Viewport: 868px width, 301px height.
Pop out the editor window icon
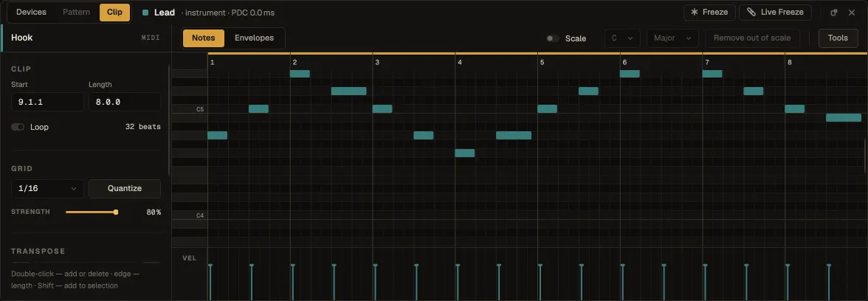834,12
